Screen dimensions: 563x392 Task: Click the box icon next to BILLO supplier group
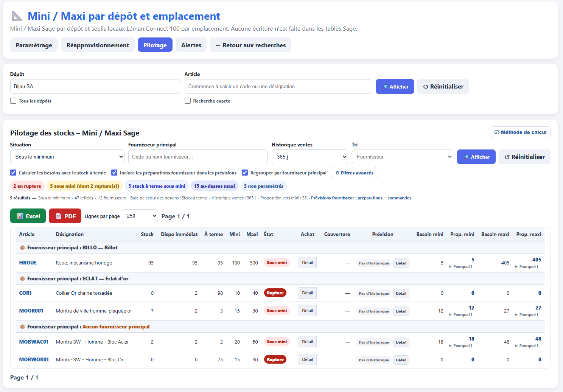tap(22, 247)
